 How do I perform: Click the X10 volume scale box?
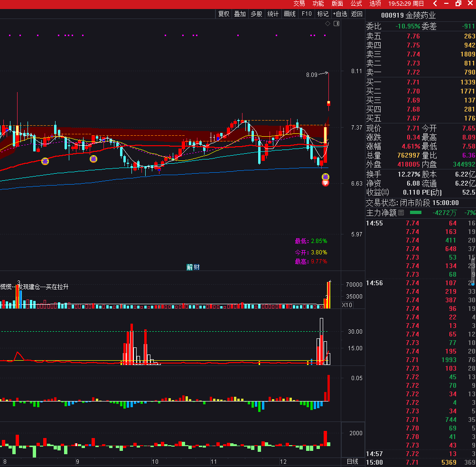click(347, 305)
